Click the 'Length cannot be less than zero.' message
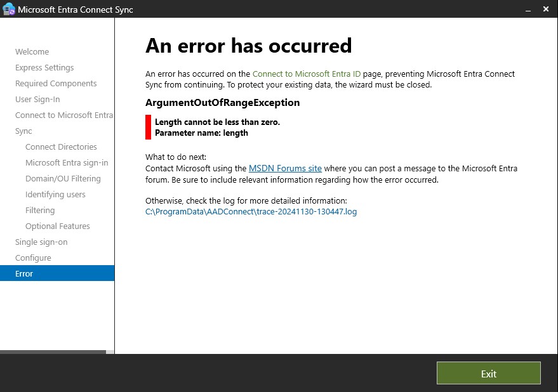The width and height of the screenshot is (558, 392). click(218, 122)
